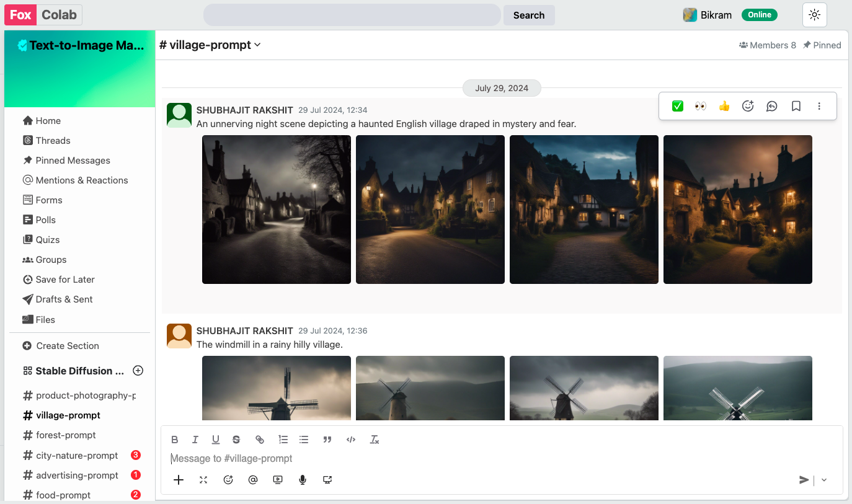852x504 pixels.
Task: Toggle bold formatting in composer
Action: click(175, 440)
